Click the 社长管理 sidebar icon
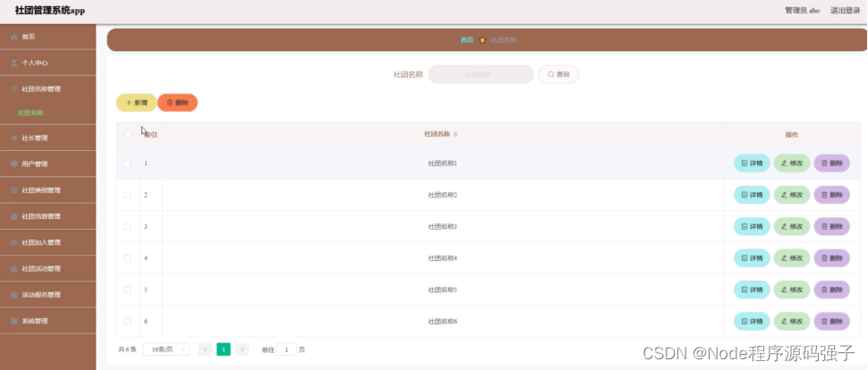868x370 pixels. pos(14,139)
